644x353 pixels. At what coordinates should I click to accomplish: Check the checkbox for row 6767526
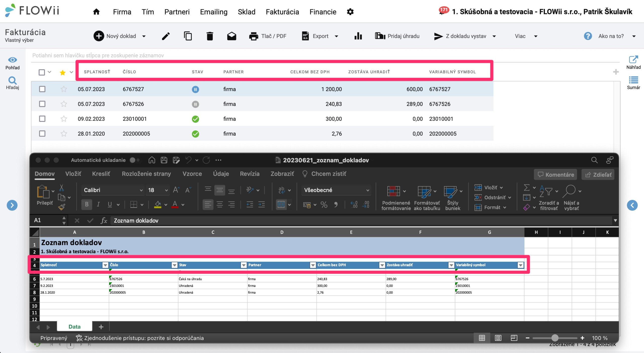[x=42, y=104]
